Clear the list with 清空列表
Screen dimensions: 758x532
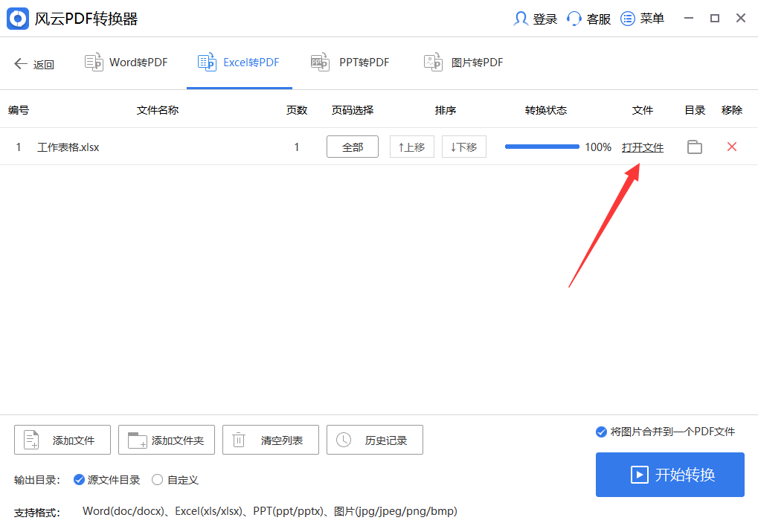271,440
